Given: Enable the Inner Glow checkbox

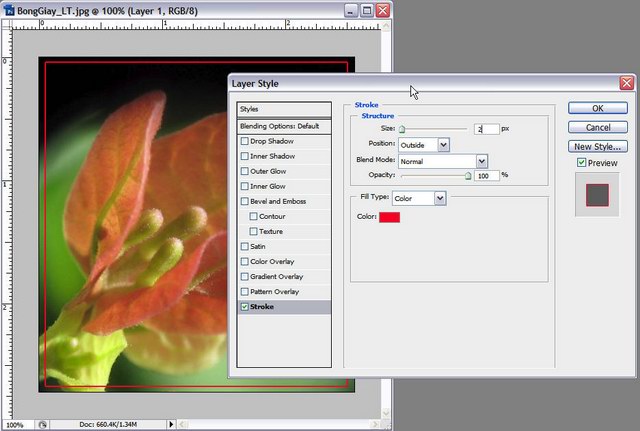Looking at the screenshot, I should click(245, 187).
